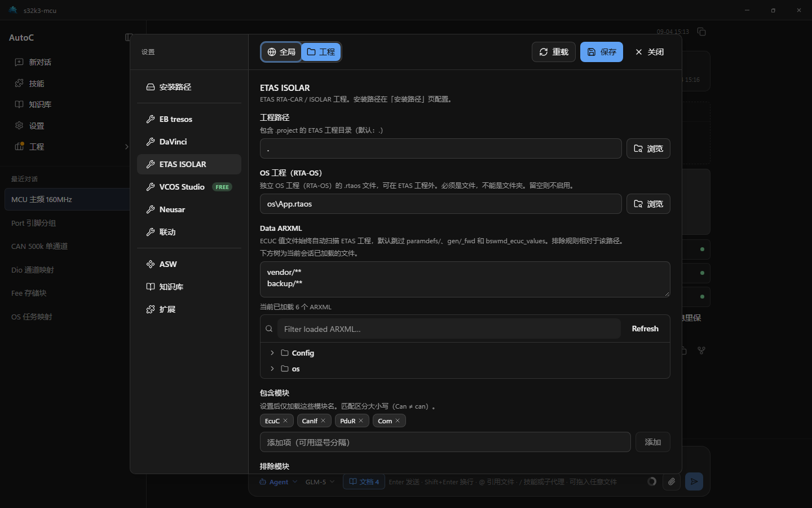
Task: Click the send message arrow button
Action: 694,481
